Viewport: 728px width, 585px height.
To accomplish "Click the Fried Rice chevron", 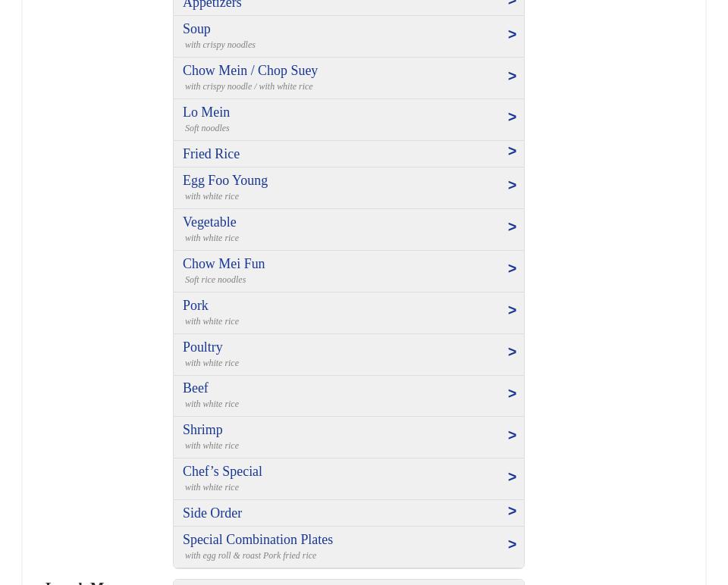I will [512, 152].
